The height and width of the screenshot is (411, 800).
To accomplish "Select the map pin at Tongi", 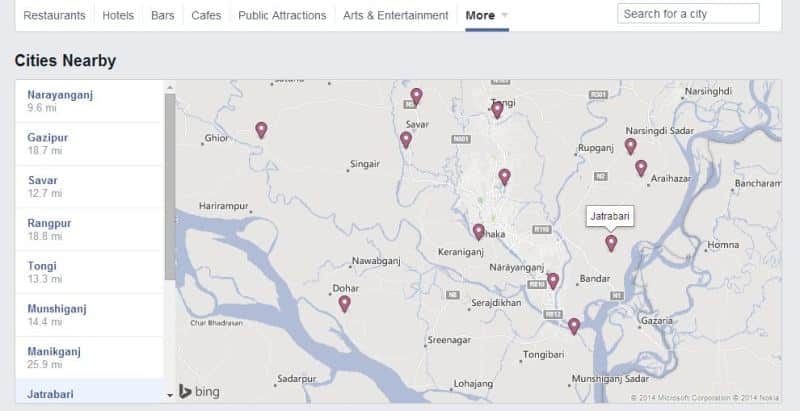I will tap(497, 110).
